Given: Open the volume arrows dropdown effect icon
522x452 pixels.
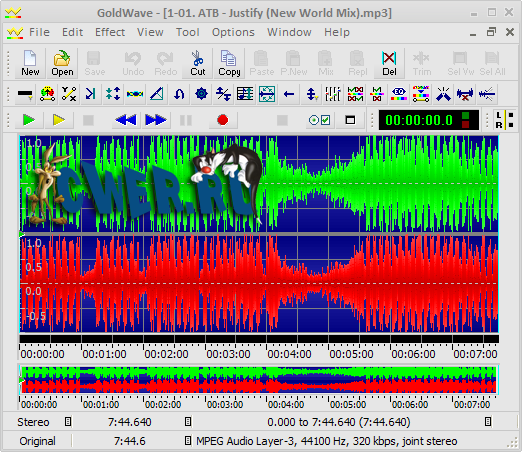Looking at the screenshot, I should click(x=311, y=94).
